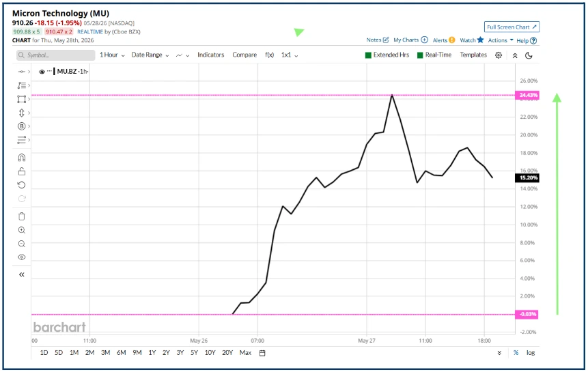Click the 15.20% current value label
The width and height of the screenshot is (588, 372).
pyautogui.click(x=527, y=178)
